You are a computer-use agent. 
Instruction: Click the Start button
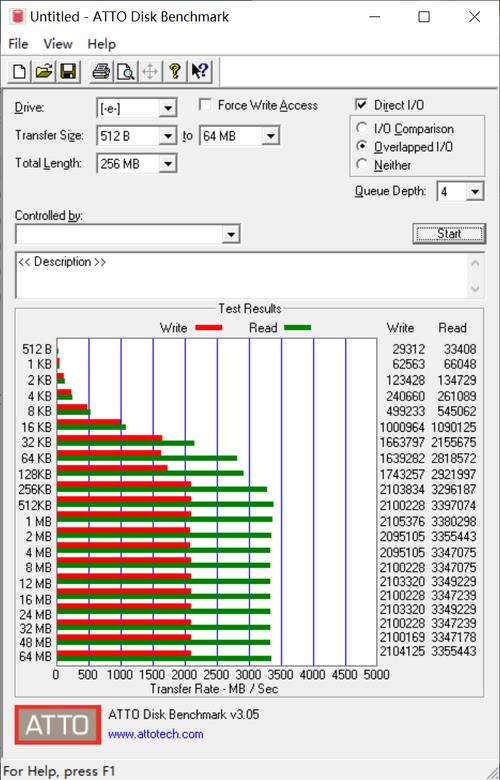click(x=449, y=233)
